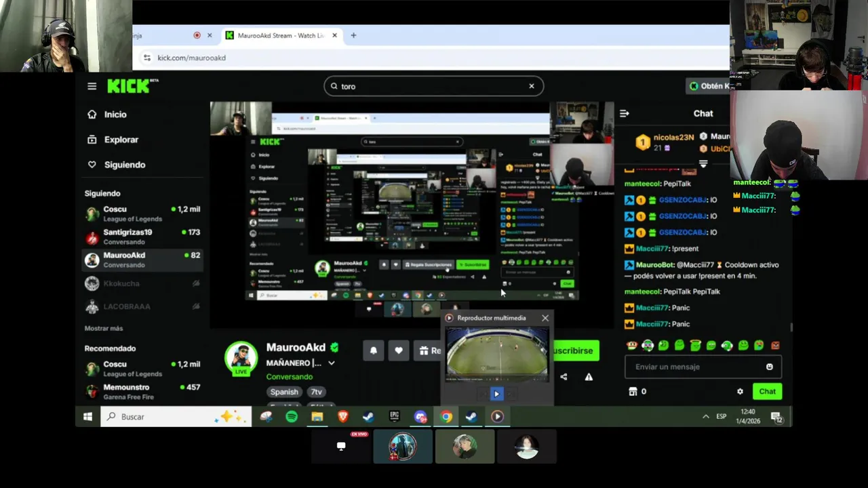This screenshot has width=868, height=488.
Task: Open File Explorer from the taskbar
Action: point(317,417)
